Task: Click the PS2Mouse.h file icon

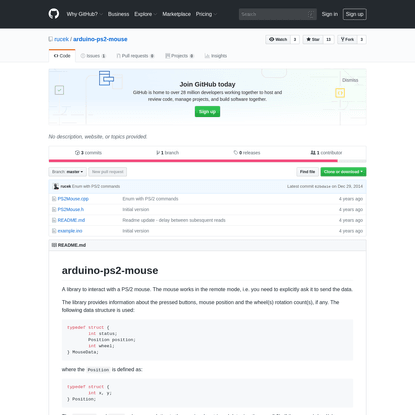Action: click(54, 209)
